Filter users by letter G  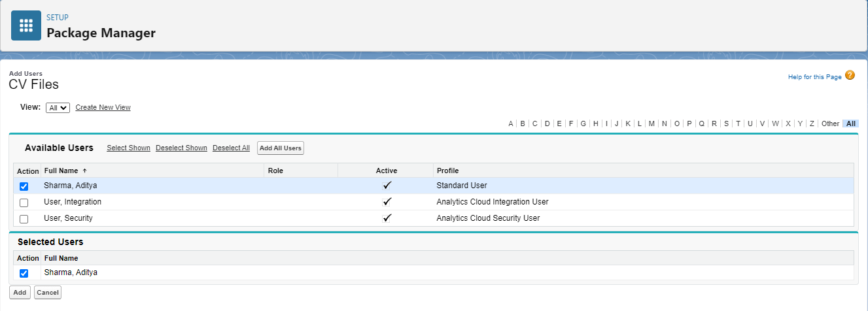coord(583,123)
